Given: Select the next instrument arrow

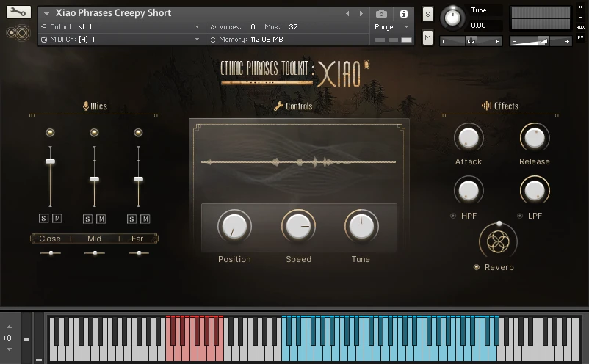Looking at the screenshot, I should tap(361, 14).
